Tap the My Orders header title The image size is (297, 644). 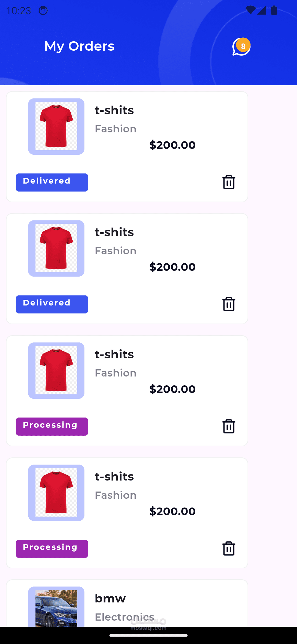tap(79, 46)
